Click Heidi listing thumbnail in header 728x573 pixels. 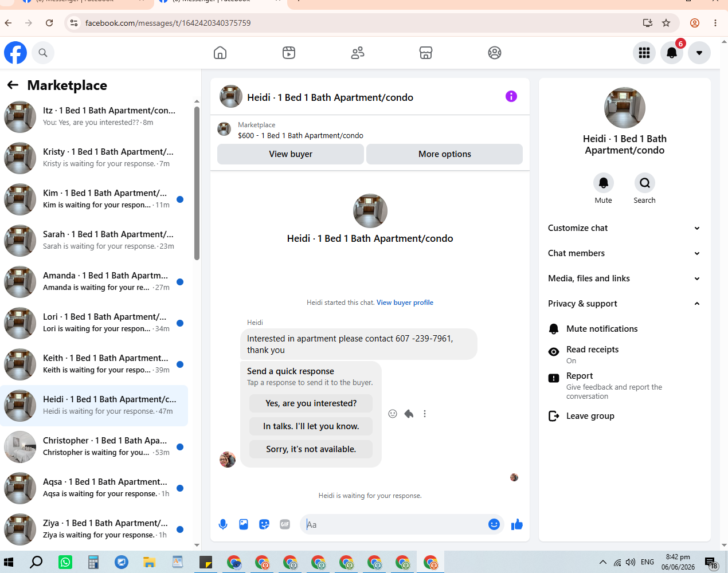(x=231, y=96)
